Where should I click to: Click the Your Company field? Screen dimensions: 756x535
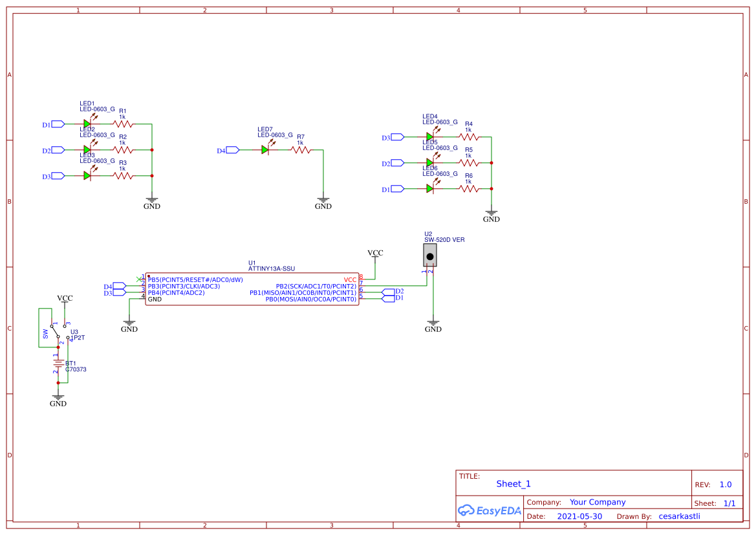598,502
